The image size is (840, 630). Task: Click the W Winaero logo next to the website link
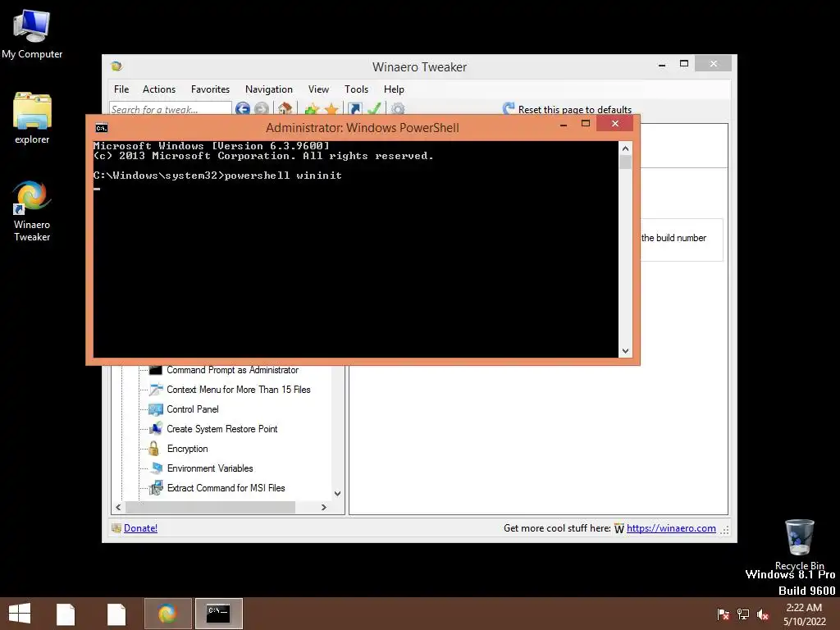coord(619,529)
